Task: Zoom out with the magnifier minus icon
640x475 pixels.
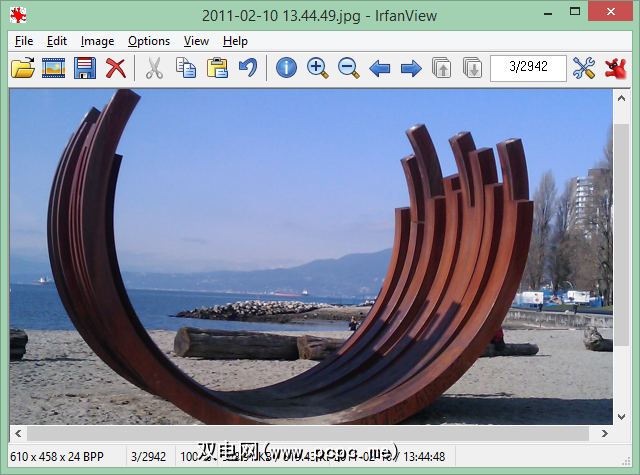Action: click(x=348, y=69)
